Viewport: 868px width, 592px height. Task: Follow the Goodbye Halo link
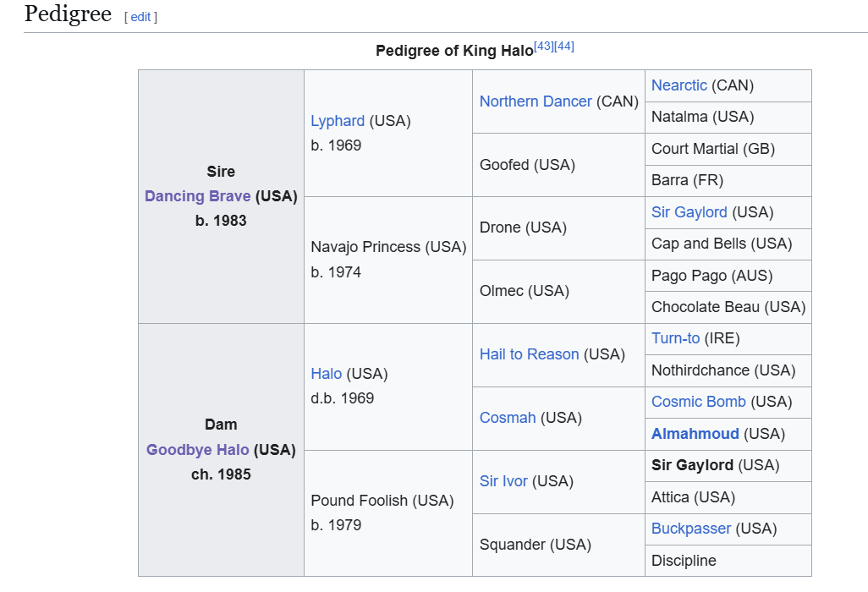coord(198,449)
